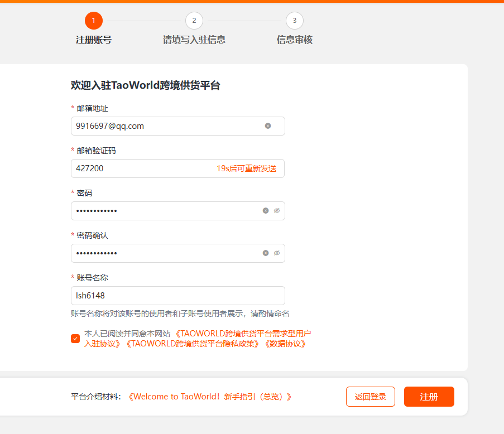Click the 请填写入驻信息 step label
504x434 pixels.
click(x=194, y=40)
